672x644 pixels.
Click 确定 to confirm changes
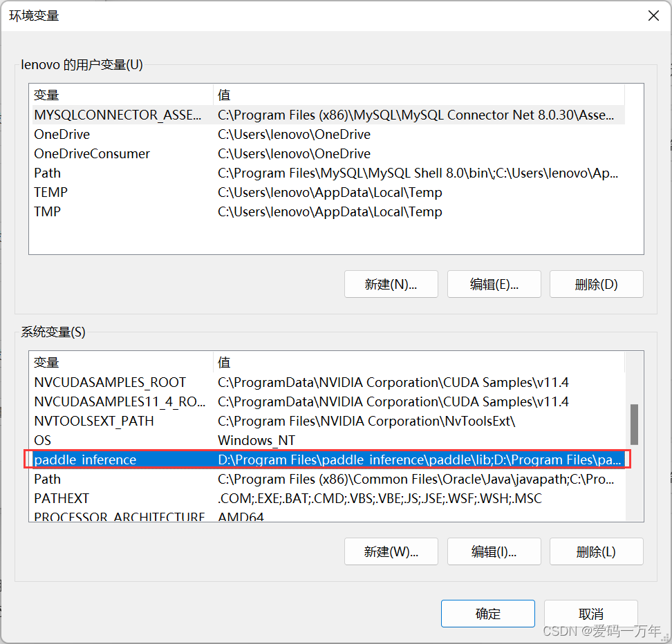click(x=487, y=613)
